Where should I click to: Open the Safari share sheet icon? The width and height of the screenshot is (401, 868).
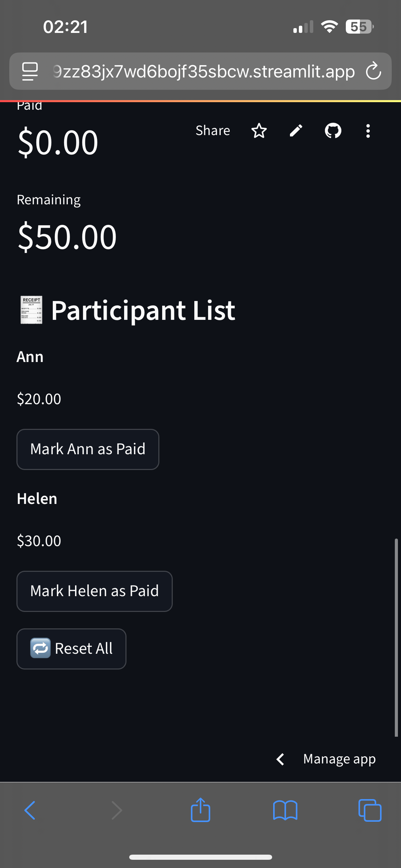200,810
